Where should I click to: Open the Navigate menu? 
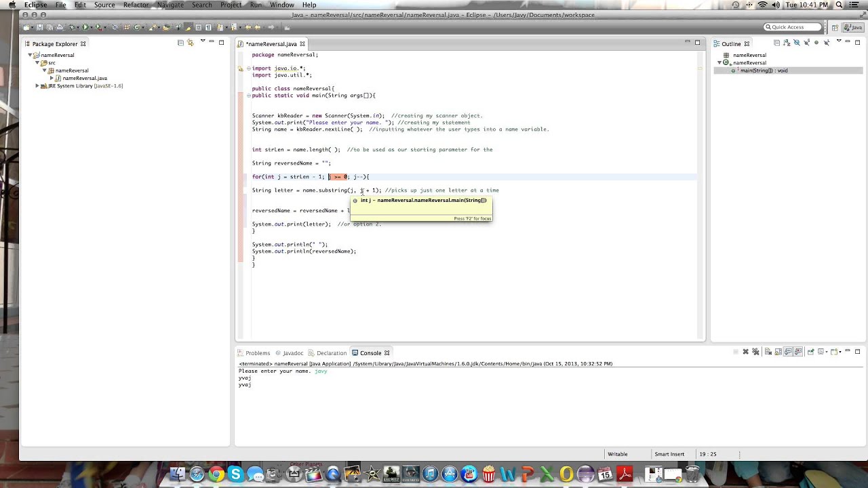[x=170, y=5]
